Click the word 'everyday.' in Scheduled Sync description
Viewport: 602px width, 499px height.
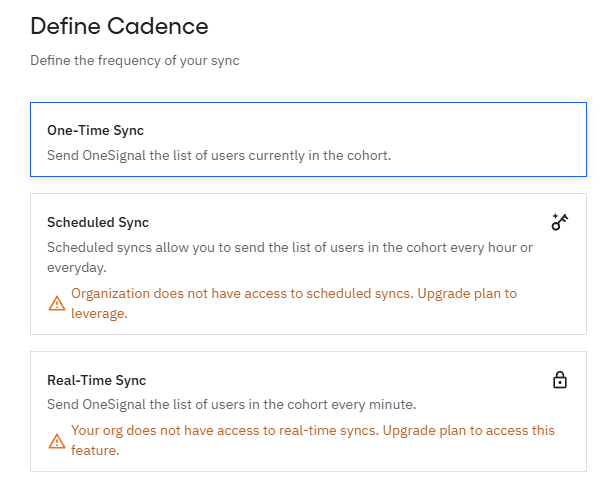77,268
